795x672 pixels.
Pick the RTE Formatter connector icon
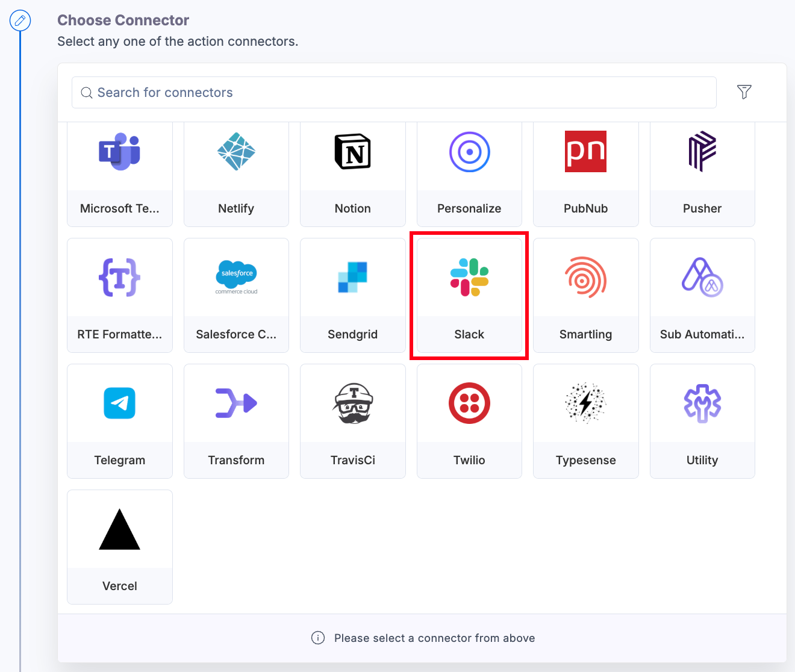pos(119,277)
